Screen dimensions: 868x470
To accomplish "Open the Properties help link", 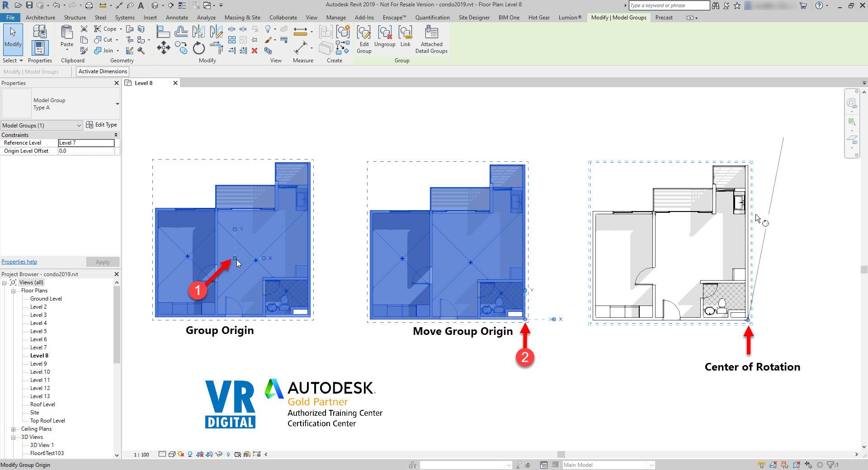I will [19, 262].
